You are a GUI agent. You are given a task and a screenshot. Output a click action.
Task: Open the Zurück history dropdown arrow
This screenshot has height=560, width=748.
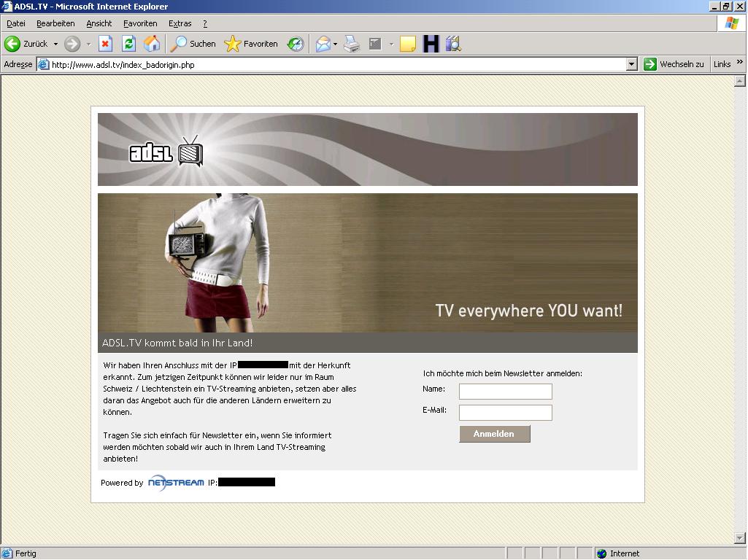point(55,44)
